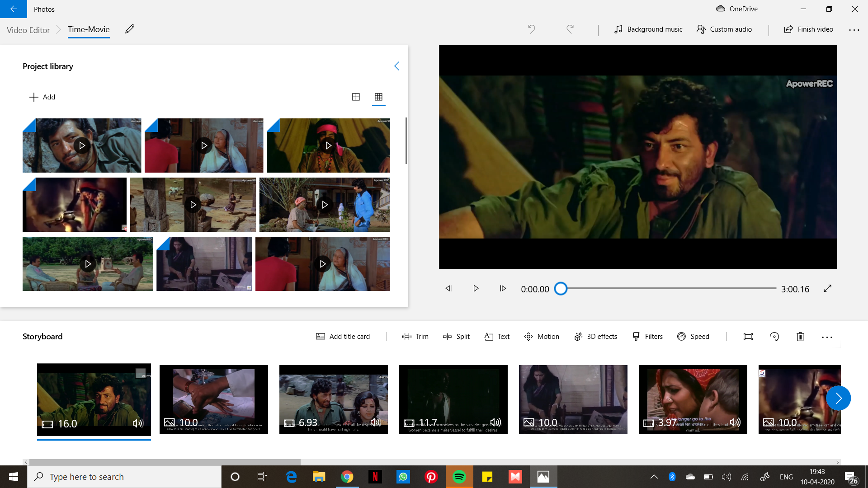
Task: Adjust clip Speed
Action: coord(693,336)
